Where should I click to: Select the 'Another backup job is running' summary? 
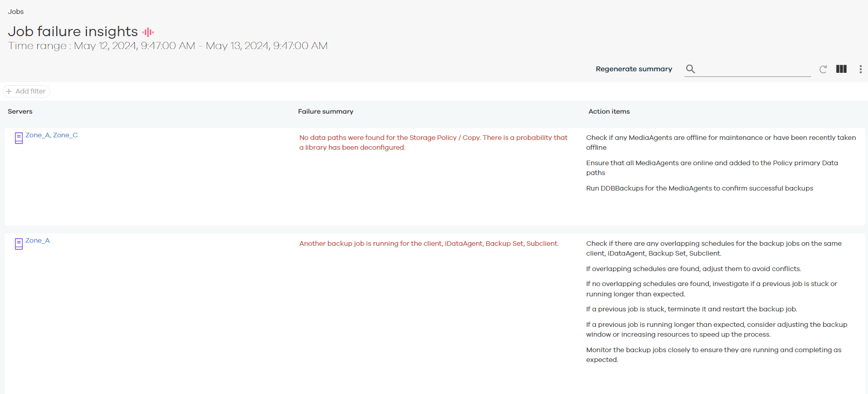429,244
